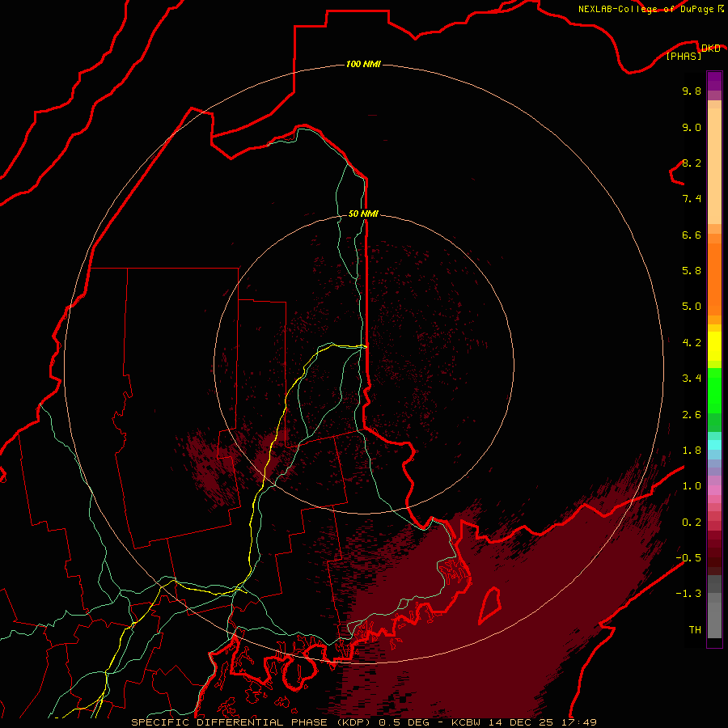Click the 17:49 timestamp in the caption
728x728 pixels.
pyautogui.click(x=578, y=722)
